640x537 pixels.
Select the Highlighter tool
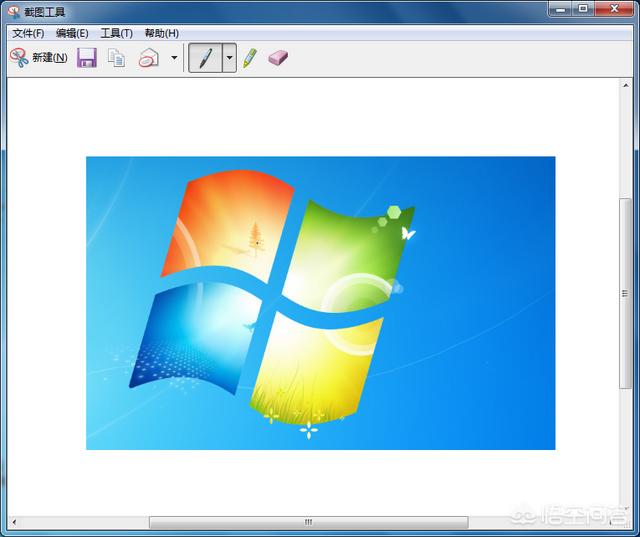250,58
